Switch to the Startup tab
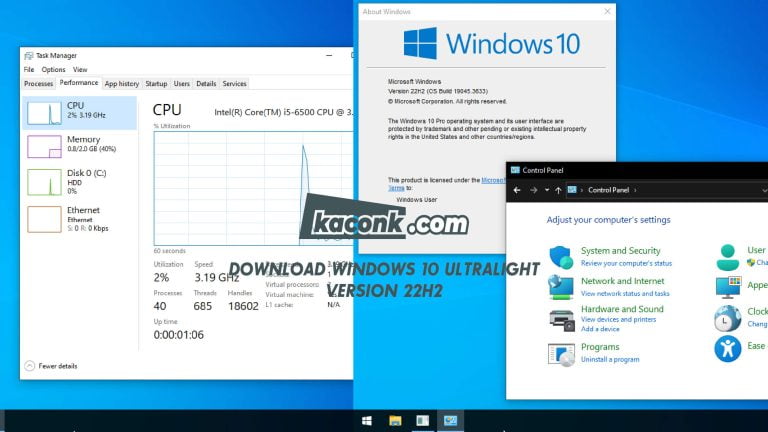 pyautogui.click(x=156, y=84)
